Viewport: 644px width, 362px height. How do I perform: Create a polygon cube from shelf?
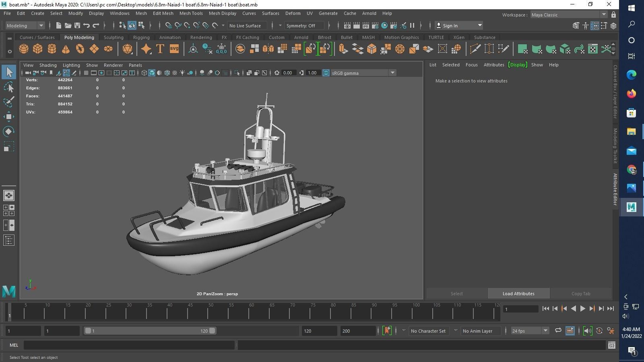[x=38, y=49]
